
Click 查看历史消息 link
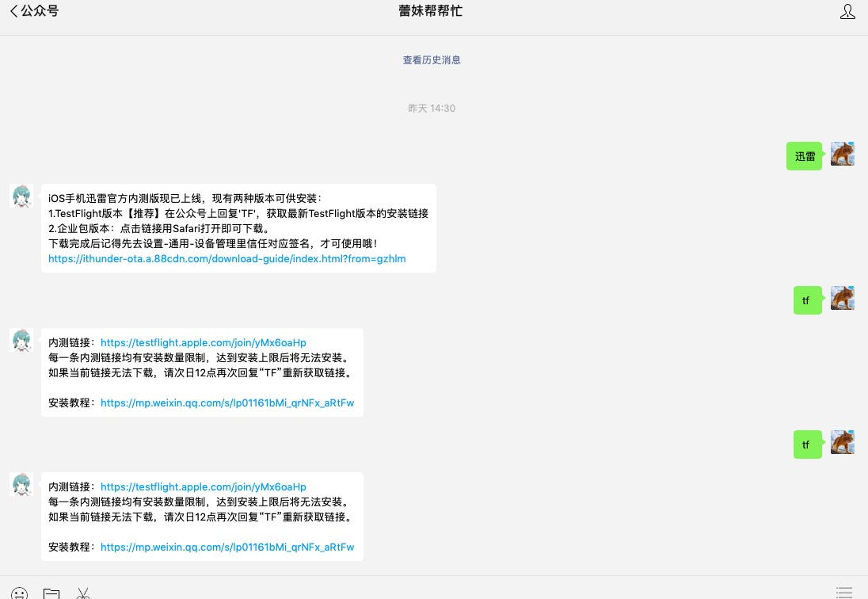click(432, 60)
